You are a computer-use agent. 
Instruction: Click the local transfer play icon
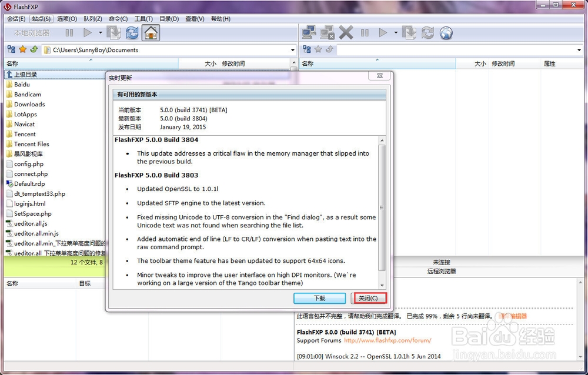[x=88, y=33]
